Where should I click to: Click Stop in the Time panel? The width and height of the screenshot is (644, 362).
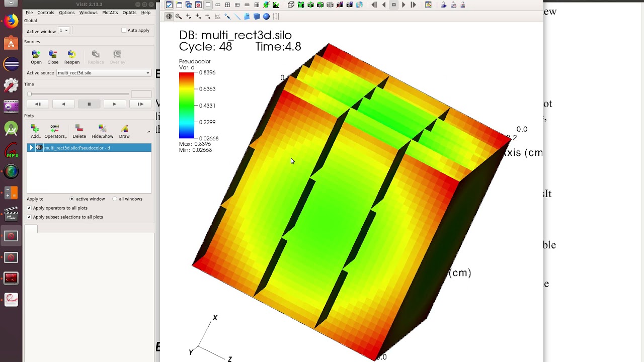[89, 104]
